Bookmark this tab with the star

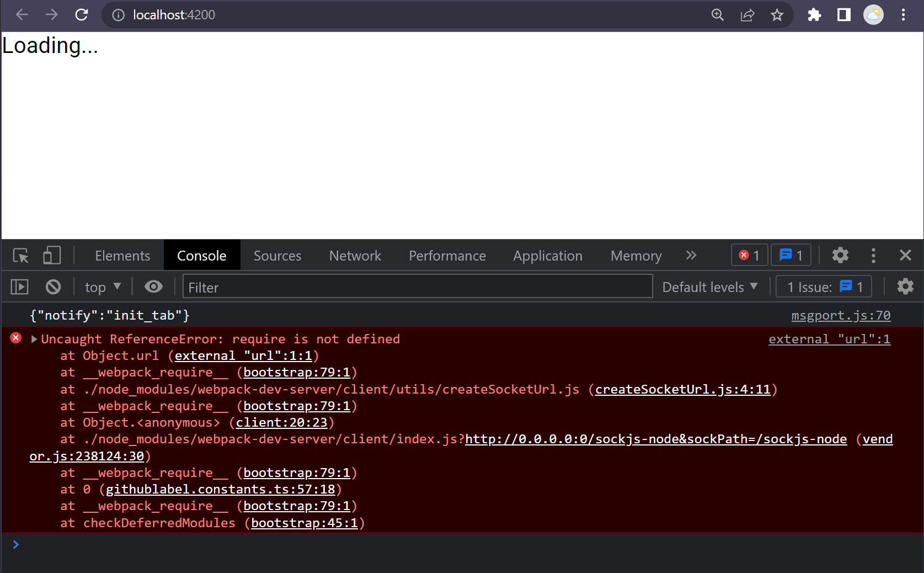pos(777,15)
